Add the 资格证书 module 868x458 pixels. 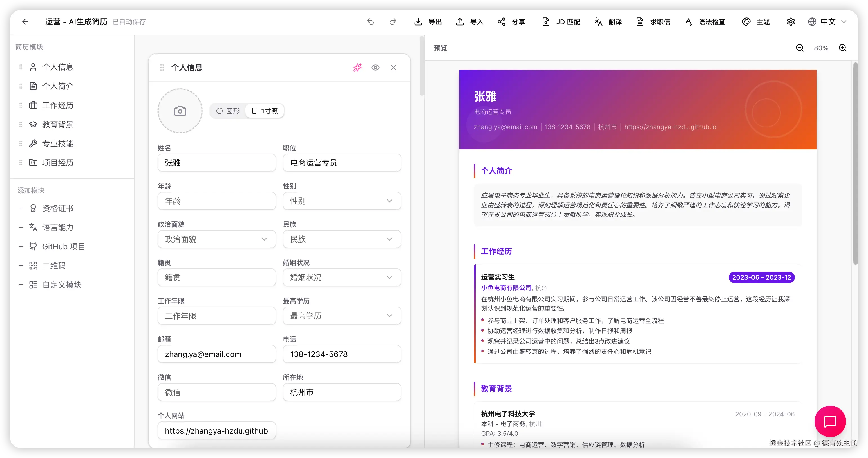pyautogui.click(x=58, y=208)
